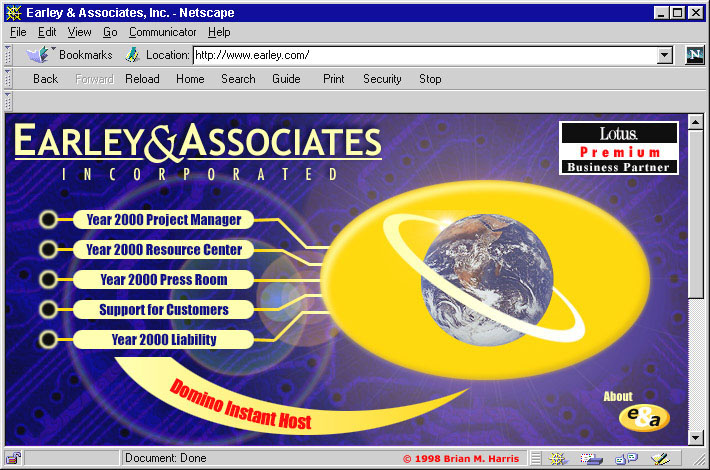710x470 pixels.
Task: Click the Netscape N logo
Action: click(695, 56)
